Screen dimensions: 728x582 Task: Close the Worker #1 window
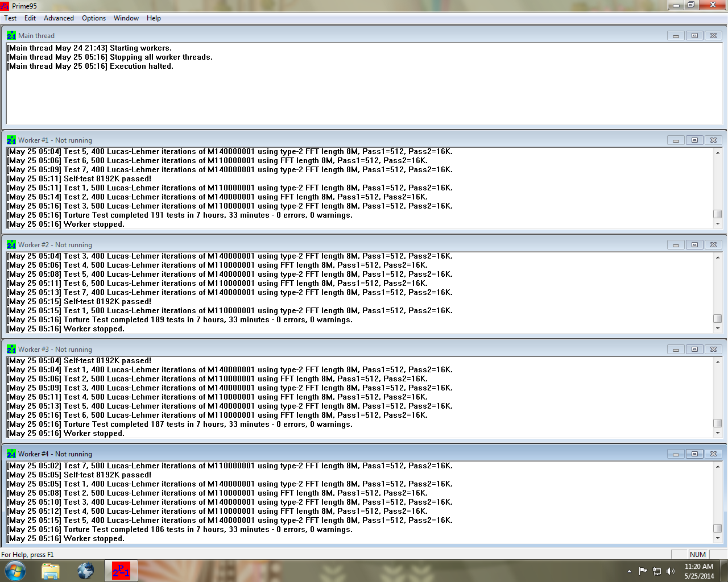[x=713, y=140]
